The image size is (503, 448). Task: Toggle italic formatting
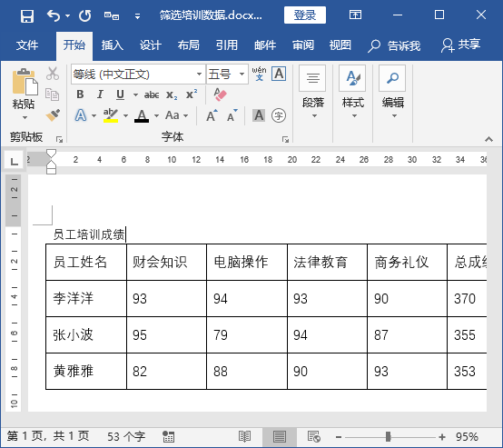pos(100,95)
